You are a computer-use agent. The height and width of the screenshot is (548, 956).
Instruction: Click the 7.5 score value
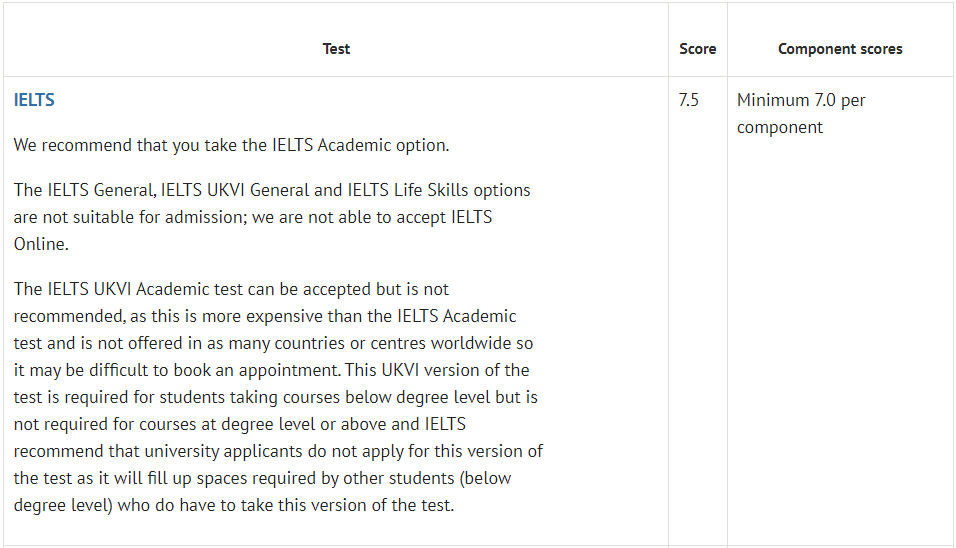point(689,100)
